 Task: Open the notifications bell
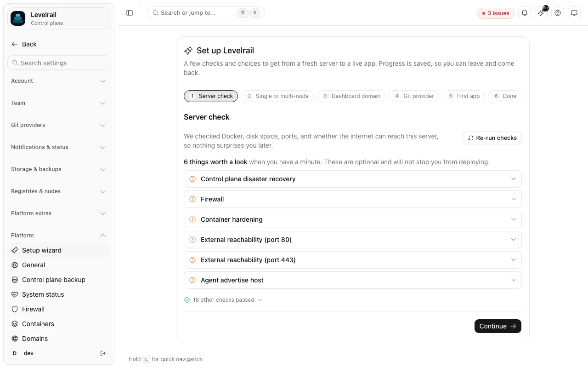pyautogui.click(x=525, y=13)
